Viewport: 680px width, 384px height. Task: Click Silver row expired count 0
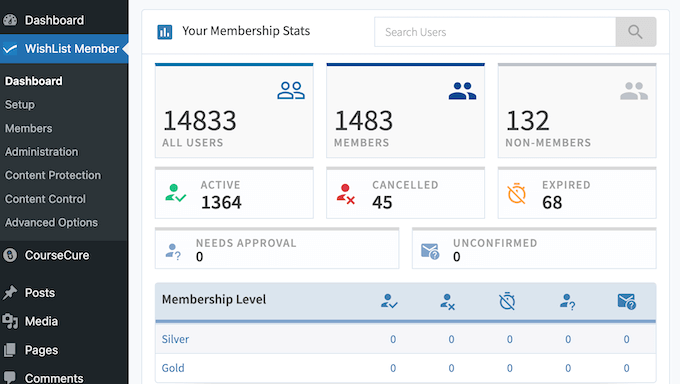pos(510,339)
